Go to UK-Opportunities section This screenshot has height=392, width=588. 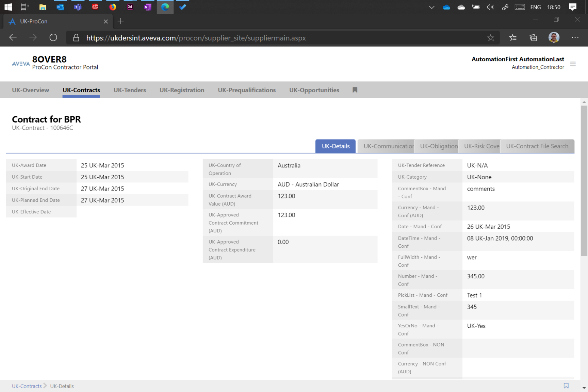coord(314,90)
